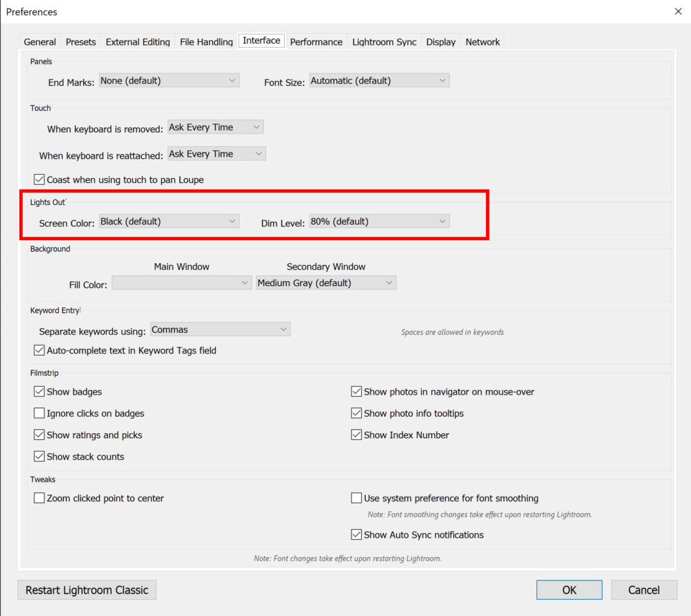Image resolution: width=691 pixels, height=616 pixels.
Task: Change the Lights Out Screen Color dropdown
Action: 169,221
